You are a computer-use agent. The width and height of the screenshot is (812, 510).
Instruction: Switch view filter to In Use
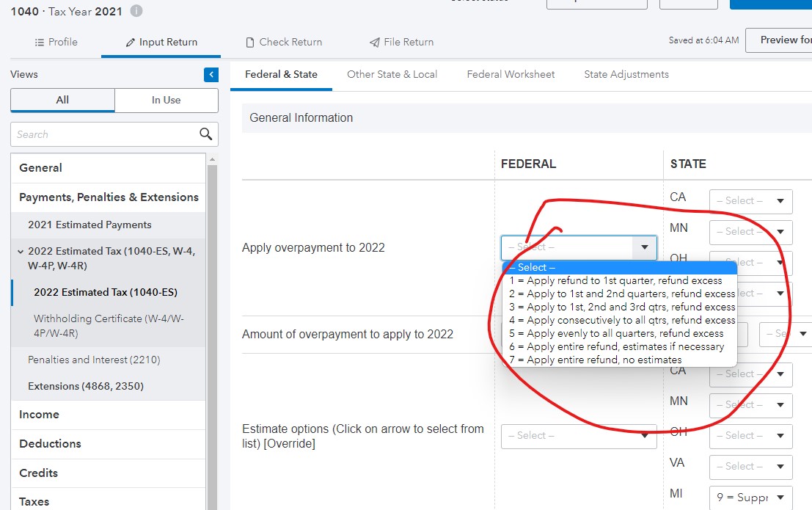(166, 100)
